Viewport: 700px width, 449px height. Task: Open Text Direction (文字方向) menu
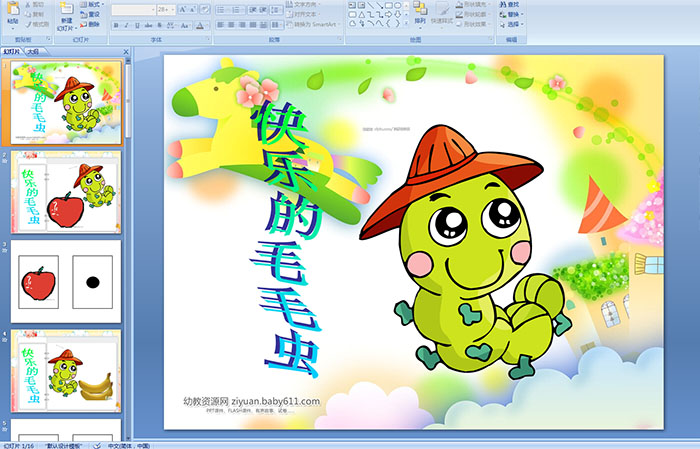[302, 4]
